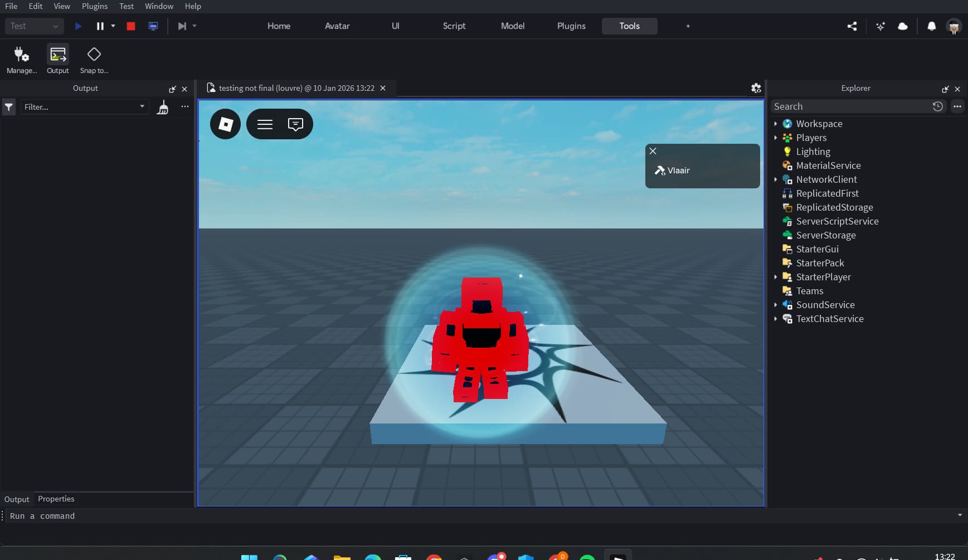968x560 pixels.
Task: Open the Output window from the toolbar
Action: (57, 59)
